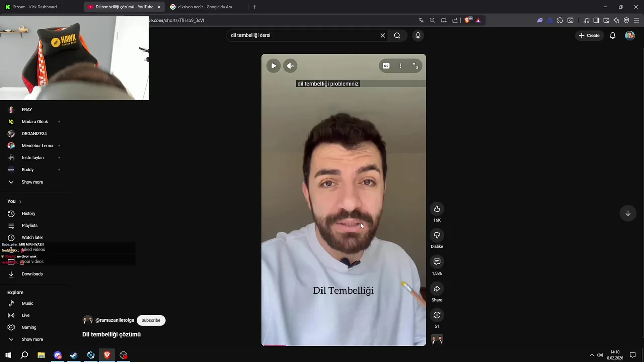Close the YouTube browser tab
The width and height of the screenshot is (644, 362).
tap(159, 7)
